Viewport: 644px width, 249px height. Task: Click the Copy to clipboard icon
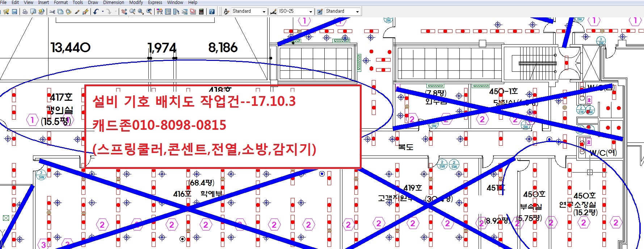(x=60, y=12)
